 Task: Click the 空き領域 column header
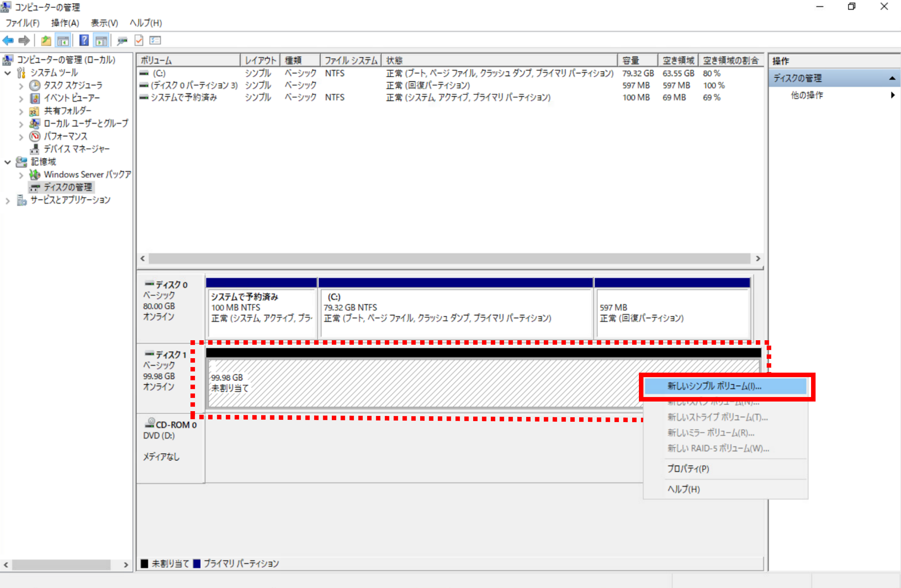678,61
